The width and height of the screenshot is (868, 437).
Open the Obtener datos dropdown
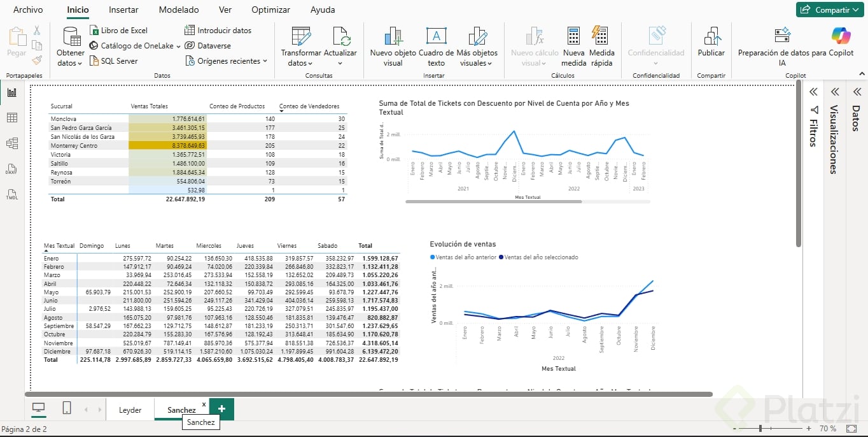[70, 58]
